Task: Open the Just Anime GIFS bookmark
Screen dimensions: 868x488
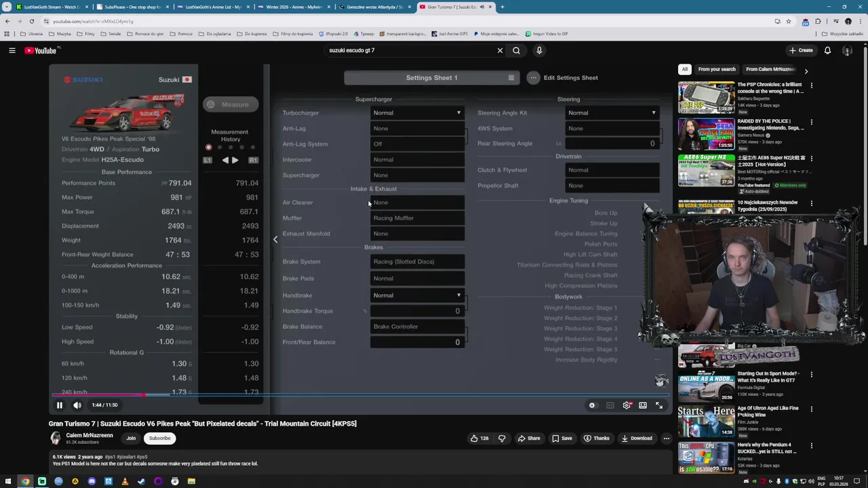Action: (x=450, y=34)
